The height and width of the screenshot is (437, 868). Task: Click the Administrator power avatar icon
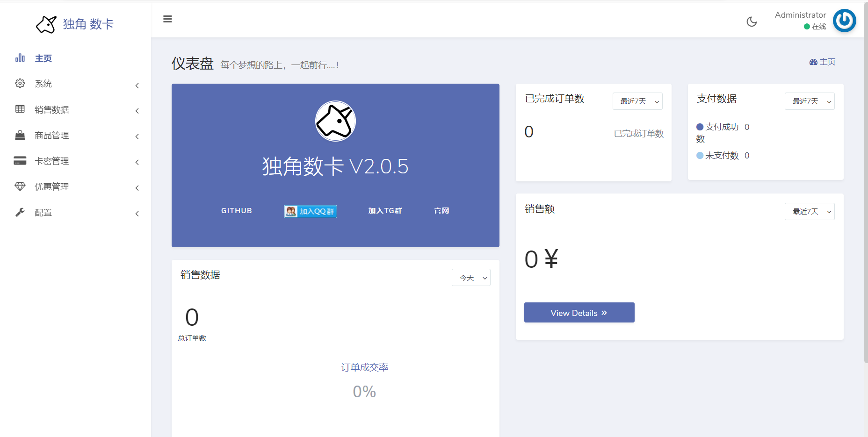coord(845,21)
